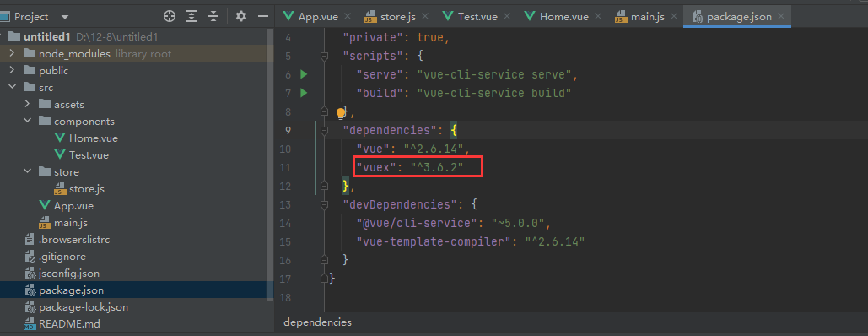Screen dimensions: 868x336
Task: Expand the assets folder
Action: point(28,104)
